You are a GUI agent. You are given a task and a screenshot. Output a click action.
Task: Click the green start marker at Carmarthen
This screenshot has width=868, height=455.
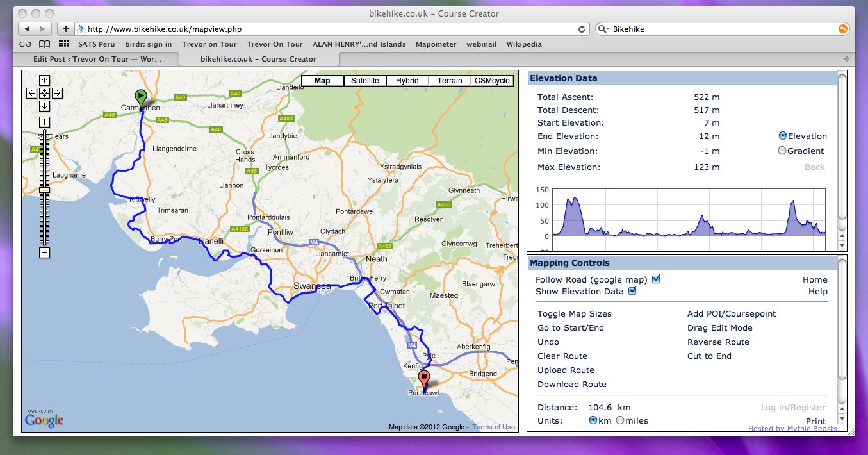[x=141, y=97]
